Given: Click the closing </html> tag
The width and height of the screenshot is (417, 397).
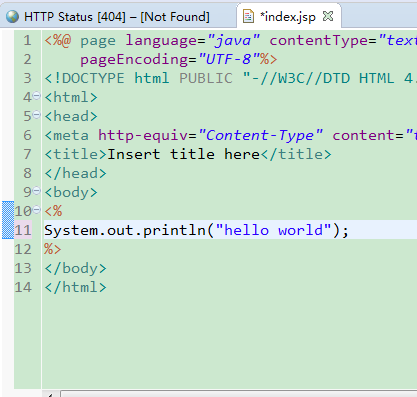Looking at the screenshot, I should click(x=76, y=287).
